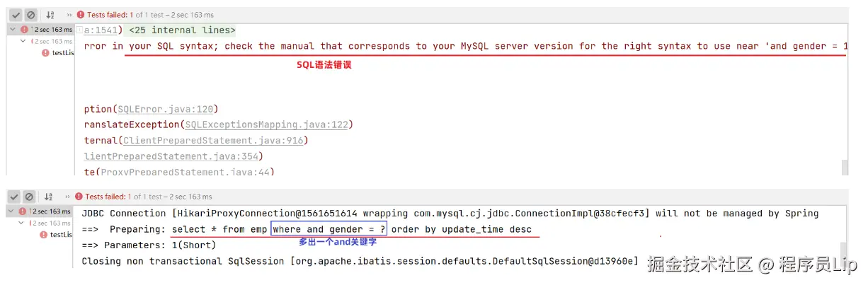Open ClientPreparedStatement.java:916 link
Screen dimensions: 868x285
[213, 141]
